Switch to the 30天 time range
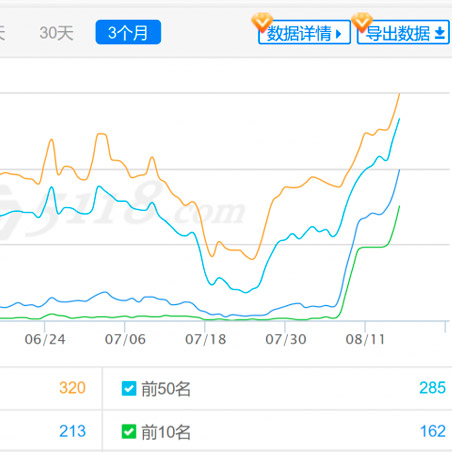The height and width of the screenshot is (452, 452). pos(56,33)
